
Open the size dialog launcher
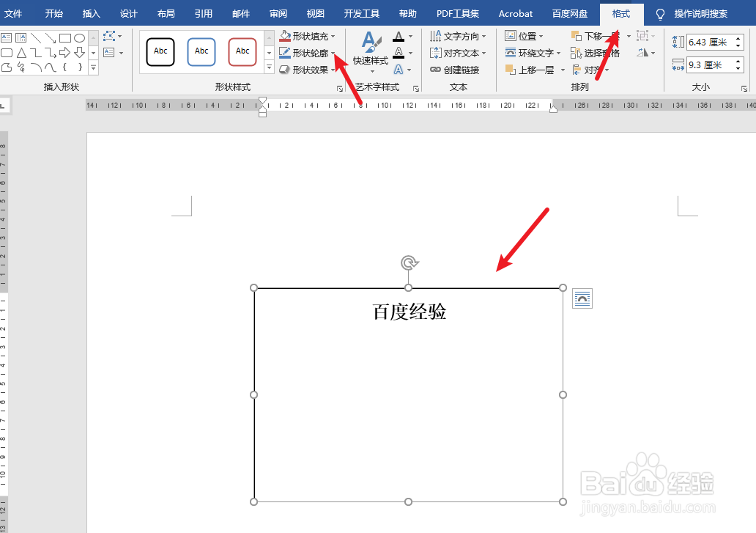[x=744, y=88]
